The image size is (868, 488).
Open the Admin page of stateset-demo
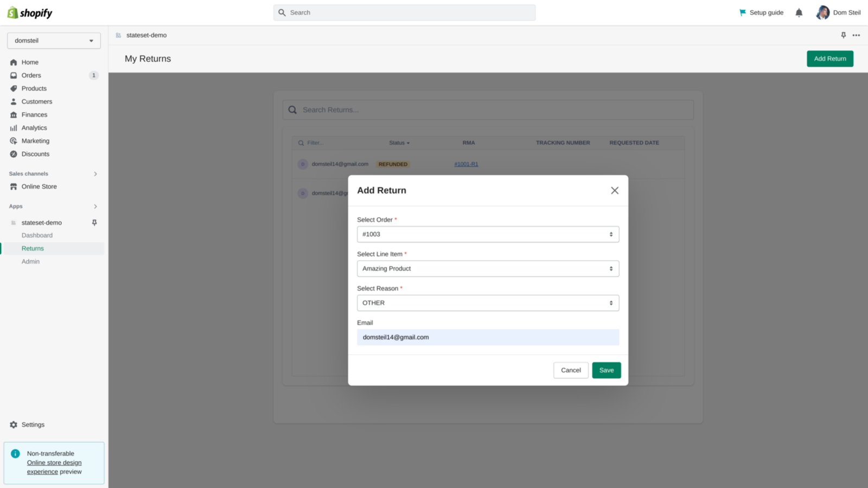coord(30,261)
